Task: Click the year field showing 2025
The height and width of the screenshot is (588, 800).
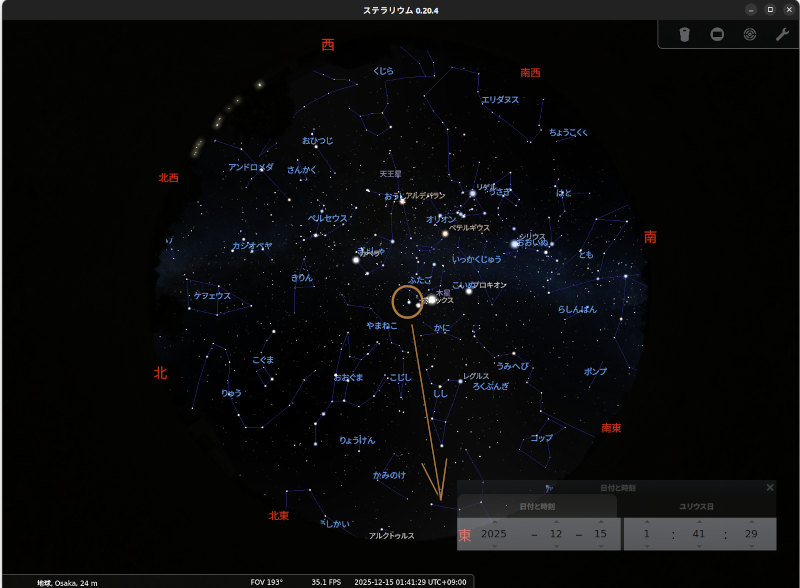Action: (494, 534)
